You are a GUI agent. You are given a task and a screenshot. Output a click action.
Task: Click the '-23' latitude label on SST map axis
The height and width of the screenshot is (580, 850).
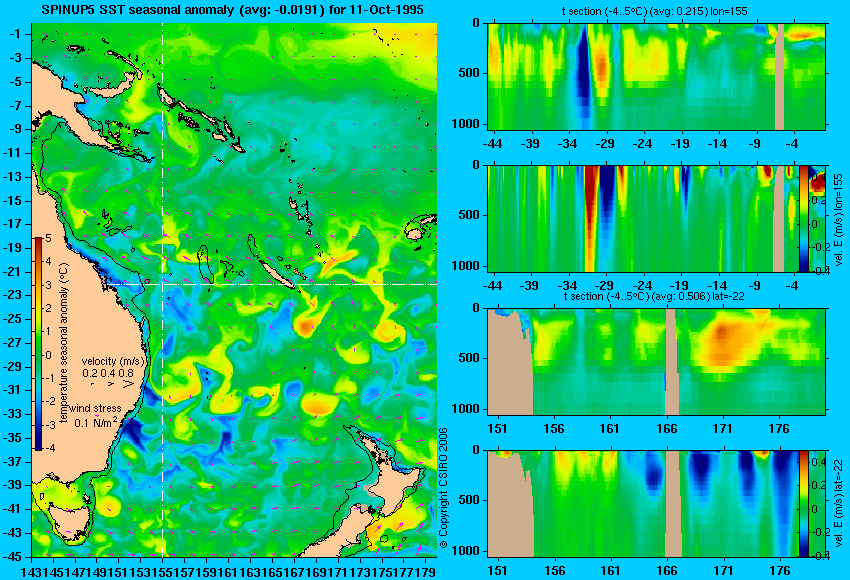(14, 295)
